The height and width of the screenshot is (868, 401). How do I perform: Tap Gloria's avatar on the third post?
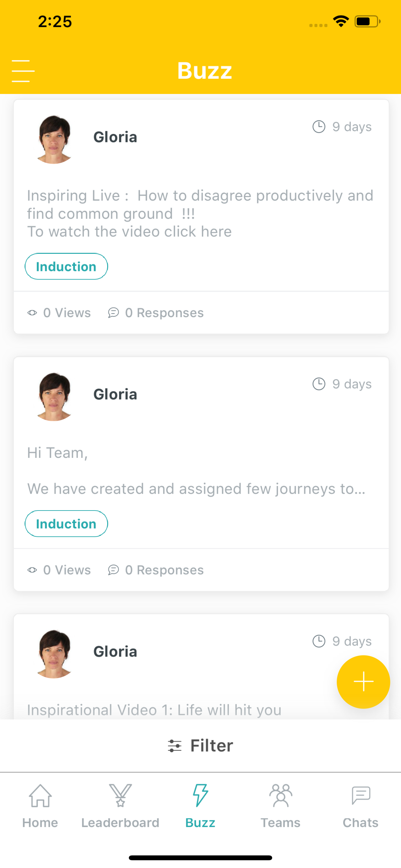coord(54,654)
